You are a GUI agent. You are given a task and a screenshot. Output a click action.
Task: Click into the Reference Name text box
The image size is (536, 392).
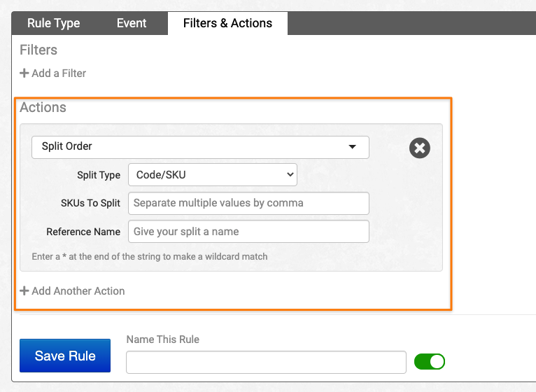tap(248, 232)
